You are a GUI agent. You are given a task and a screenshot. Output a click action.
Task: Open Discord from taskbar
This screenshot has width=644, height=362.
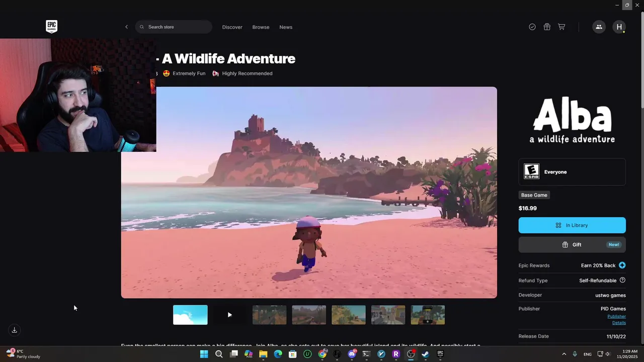(x=352, y=354)
